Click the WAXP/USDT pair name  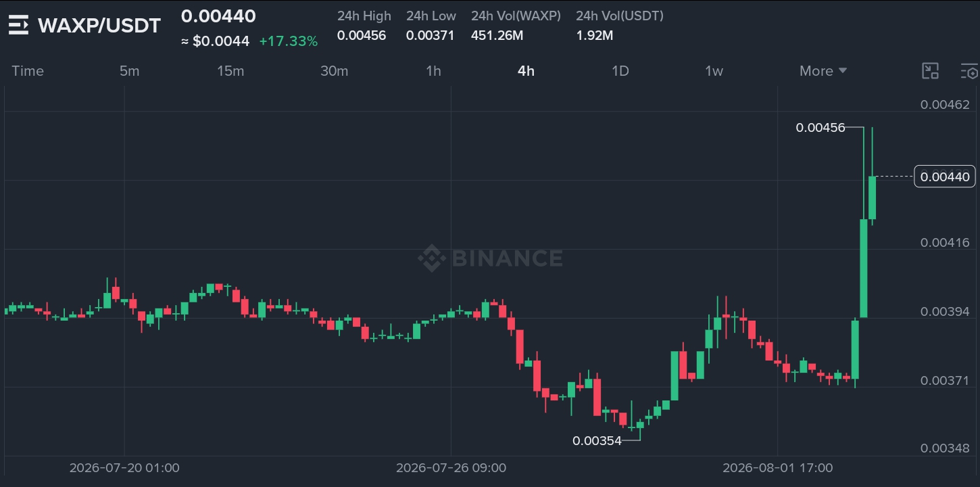point(99,26)
